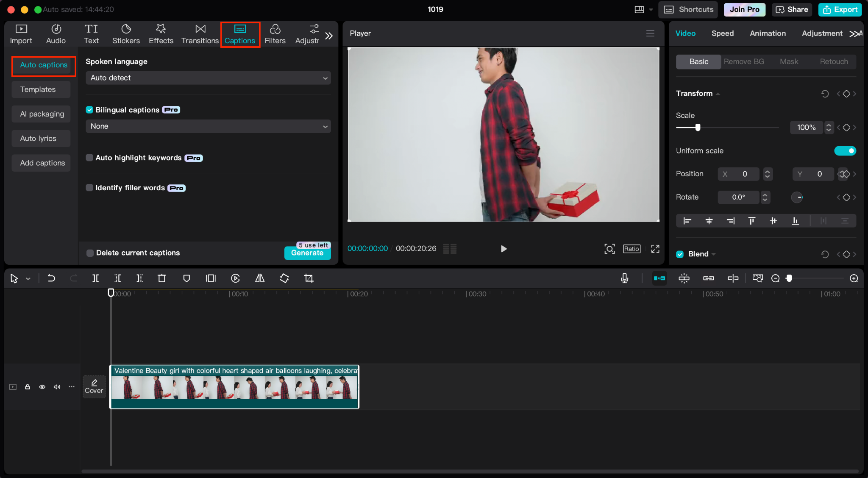
Task: Uncheck the Bilingual captions checkbox
Action: [x=89, y=110]
